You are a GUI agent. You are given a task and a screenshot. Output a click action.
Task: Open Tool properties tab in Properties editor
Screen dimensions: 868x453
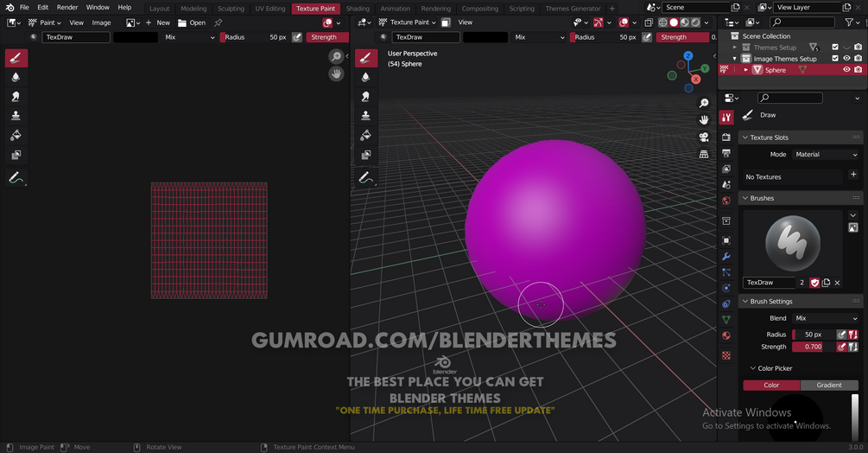click(726, 117)
